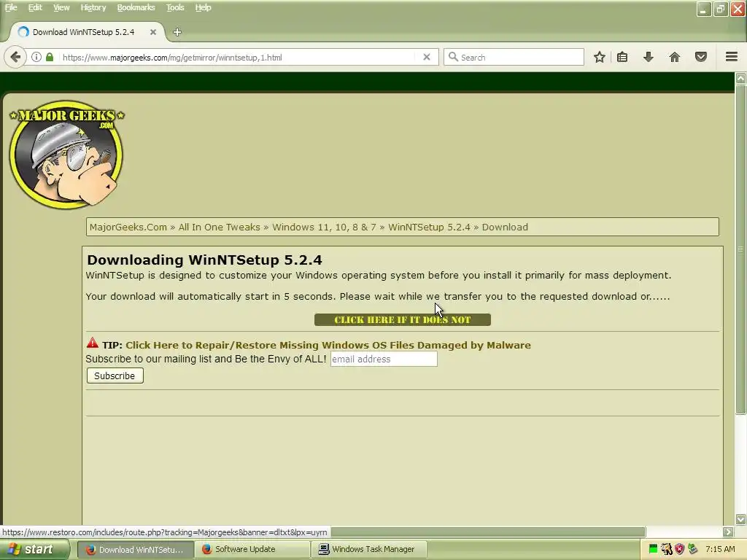Screen dimensions: 747x560
Task: Open the Pocket icon in toolbar
Action: (x=701, y=57)
